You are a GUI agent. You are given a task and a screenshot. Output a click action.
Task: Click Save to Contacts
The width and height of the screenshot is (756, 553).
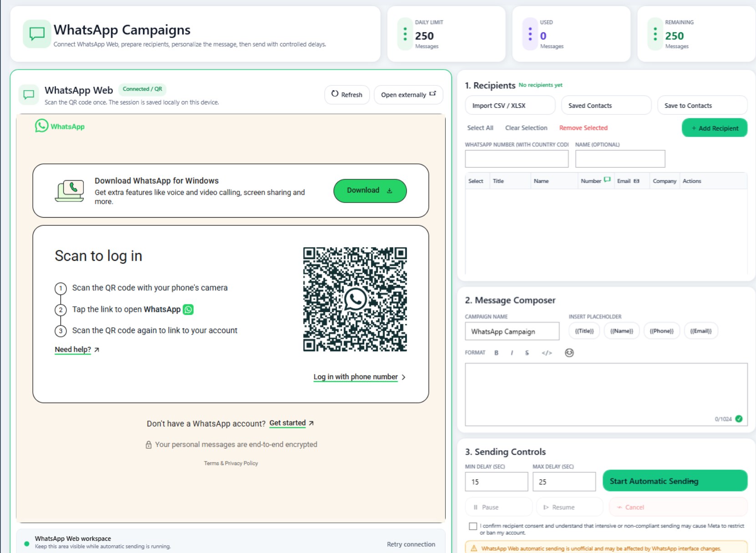pyautogui.click(x=702, y=105)
